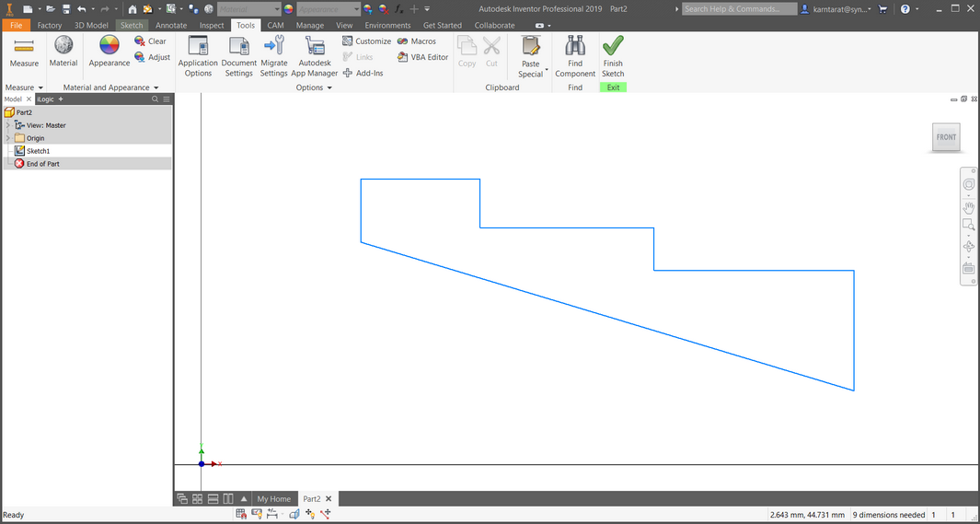Toggle show all constraints in status bar
Screen dimensions: 980x524
point(256,514)
